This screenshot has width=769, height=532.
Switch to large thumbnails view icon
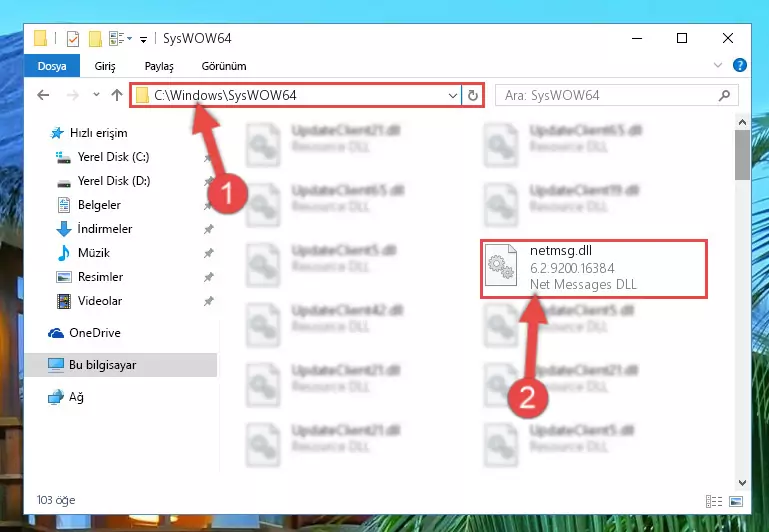[x=736, y=501]
